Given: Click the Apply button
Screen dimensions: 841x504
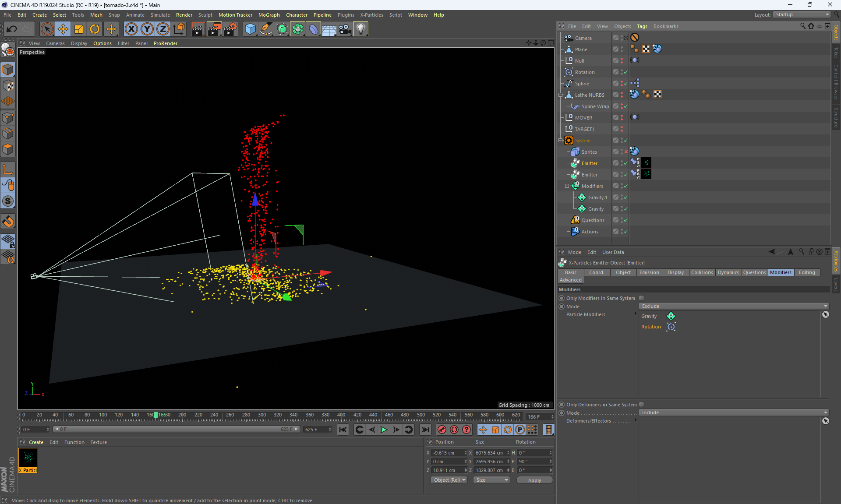Looking at the screenshot, I should click(534, 480).
